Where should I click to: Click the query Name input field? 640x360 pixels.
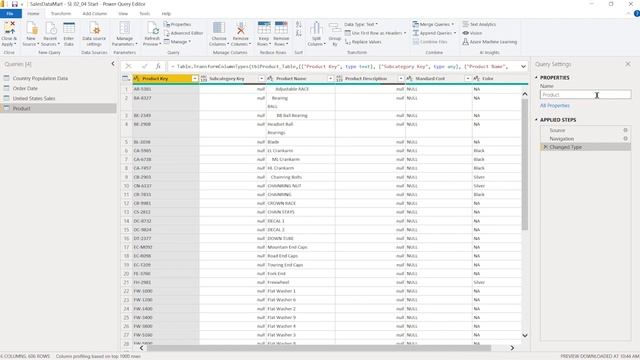[x=585, y=95]
